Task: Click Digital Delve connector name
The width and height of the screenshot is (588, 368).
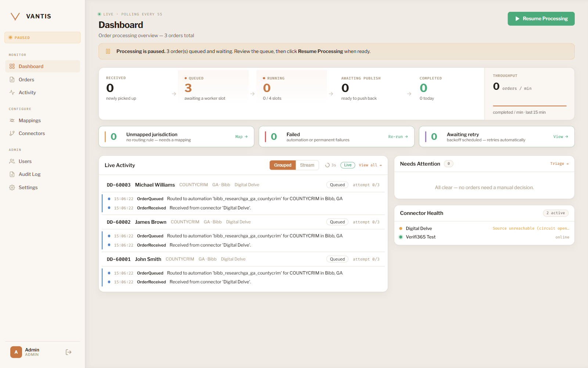Action: 419,229
